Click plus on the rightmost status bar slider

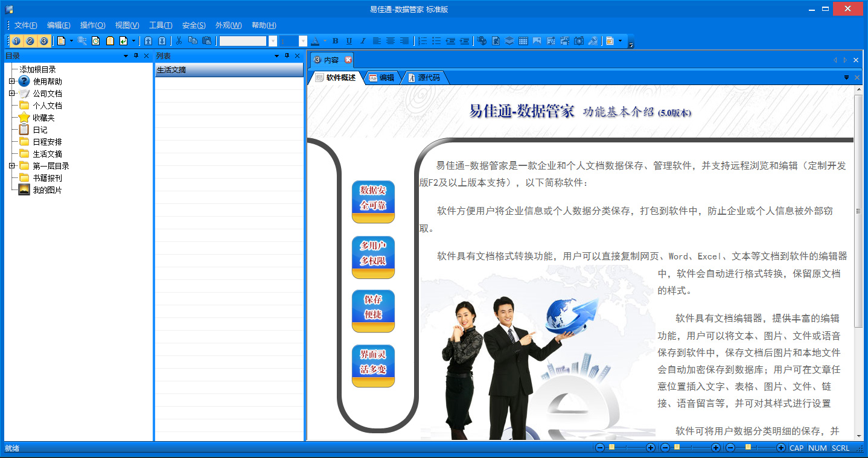pyautogui.click(x=780, y=448)
